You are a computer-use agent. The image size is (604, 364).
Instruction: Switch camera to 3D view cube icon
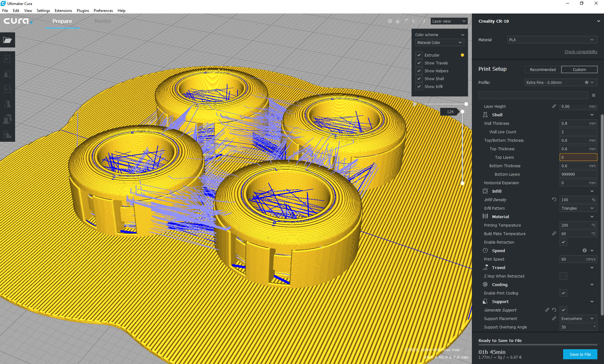click(x=390, y=21)
